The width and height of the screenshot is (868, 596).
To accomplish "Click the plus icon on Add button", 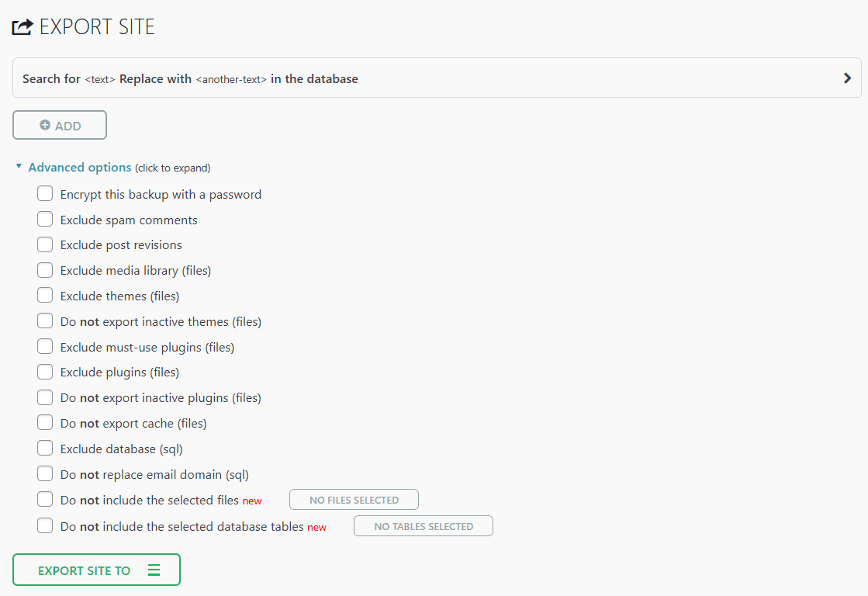I will [x=45, y=125].
